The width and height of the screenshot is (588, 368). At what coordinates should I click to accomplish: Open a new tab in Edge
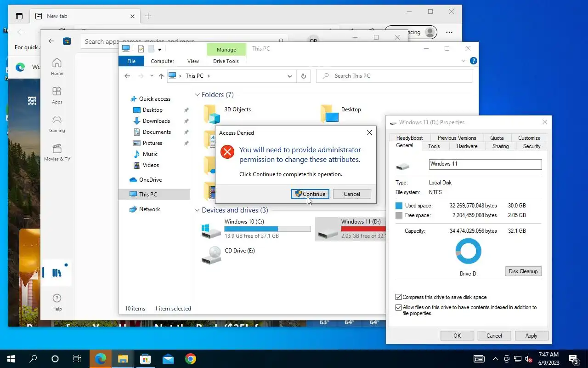coord(148,16)
